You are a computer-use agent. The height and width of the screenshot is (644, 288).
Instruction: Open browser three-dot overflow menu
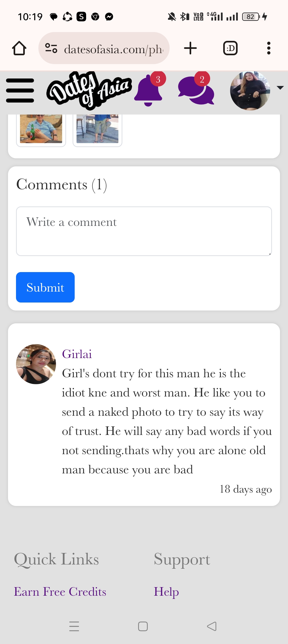pyautogui.click(x=269, y=48)
